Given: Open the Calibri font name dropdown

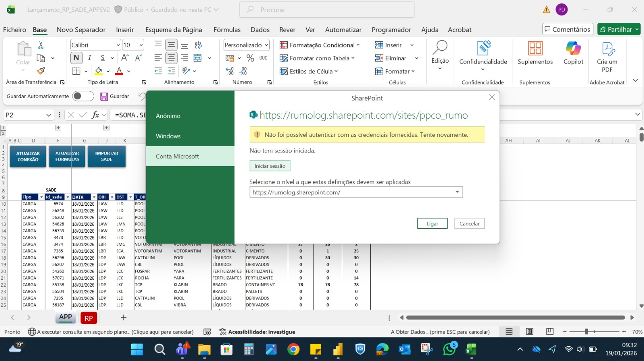Looking at the screenshot, I should 118,45.
